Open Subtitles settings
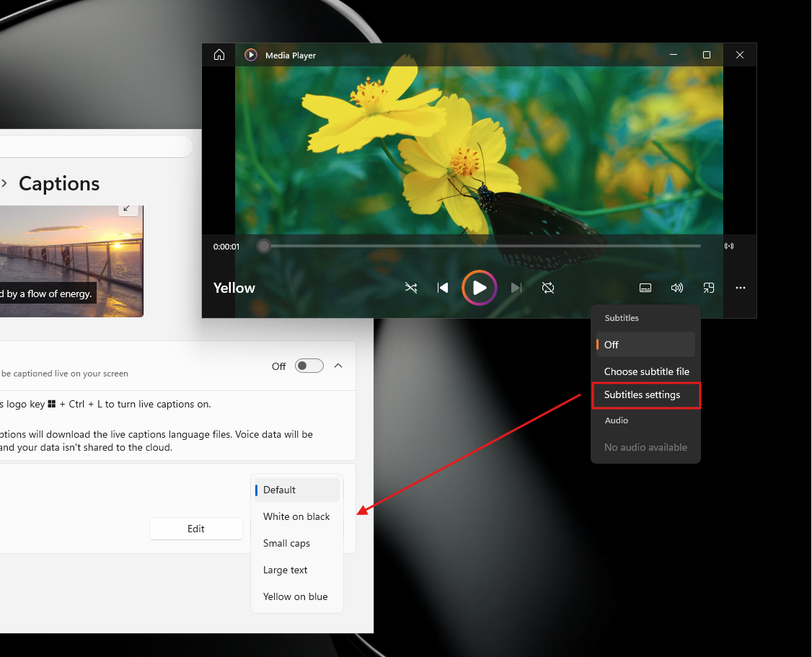Screen dimensions: 812x657 pyautogui.click(x=645, y=395)
